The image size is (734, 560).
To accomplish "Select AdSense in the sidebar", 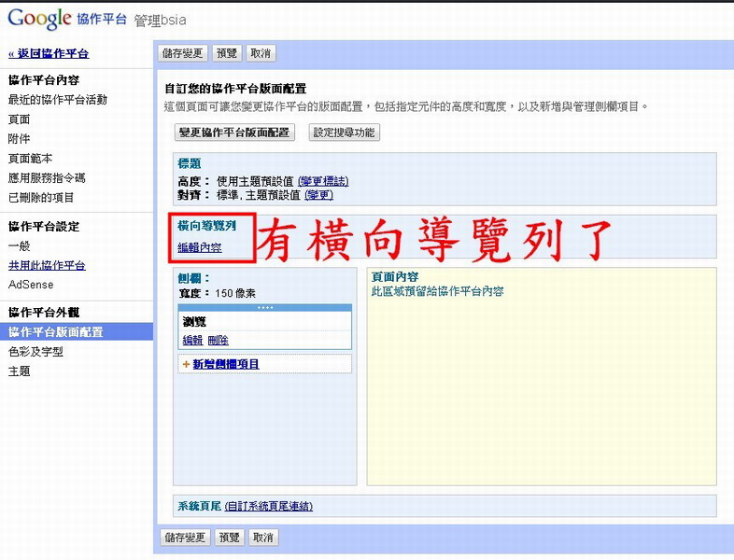I will [31, 285].
